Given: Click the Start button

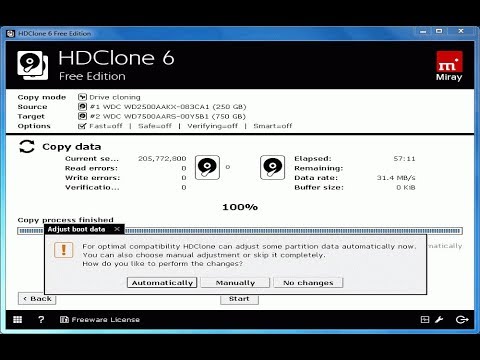Looking at the screenshot, I should pos(239,299).
